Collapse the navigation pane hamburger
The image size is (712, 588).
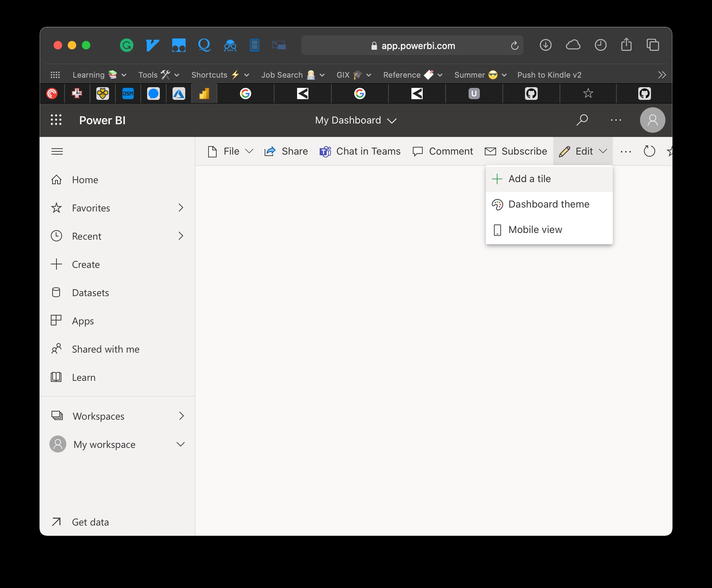57,151
